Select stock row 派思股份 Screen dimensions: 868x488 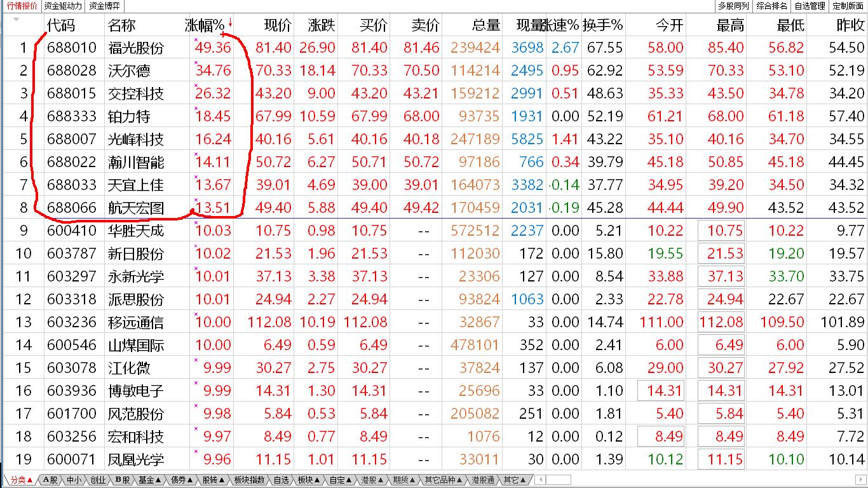434,299
